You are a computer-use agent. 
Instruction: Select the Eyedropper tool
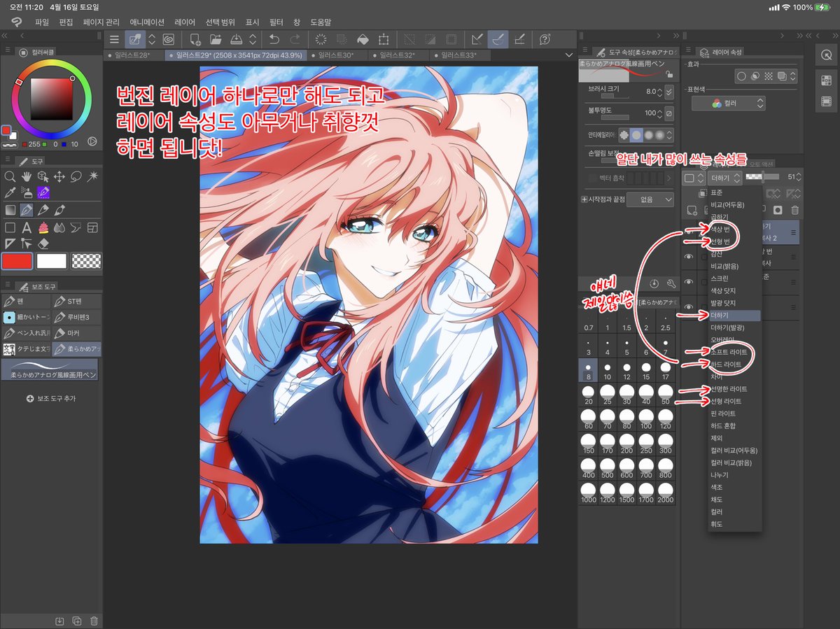[x=10, y=192]
